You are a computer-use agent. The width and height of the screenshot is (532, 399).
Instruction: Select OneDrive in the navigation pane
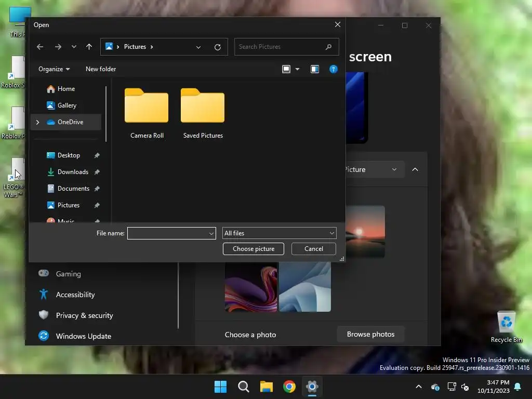pyautogui.click(x=66, y=122)
